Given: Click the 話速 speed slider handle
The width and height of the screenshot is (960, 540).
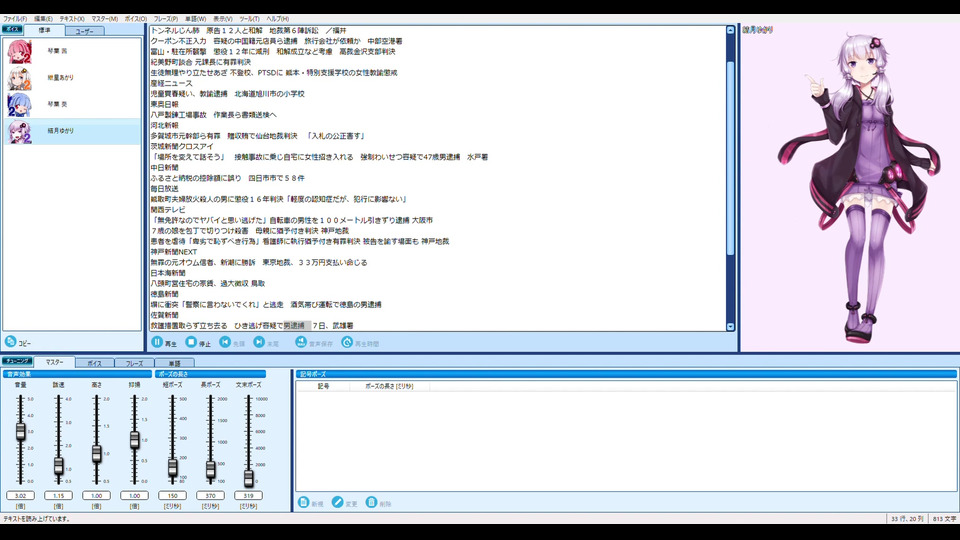Looking at the screenshot, I should tap(58, 466).
